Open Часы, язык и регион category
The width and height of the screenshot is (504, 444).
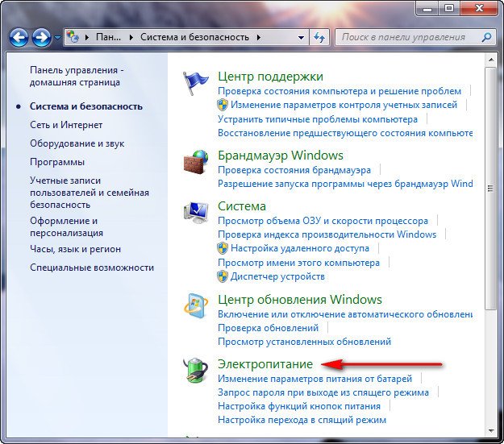[75, 249]
